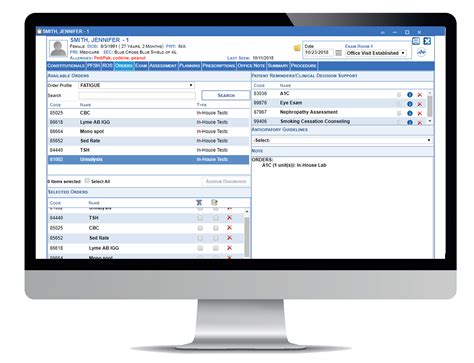Open the Procedure tab
This screenshot has width=474, height=363.
(x=303, y=66)
